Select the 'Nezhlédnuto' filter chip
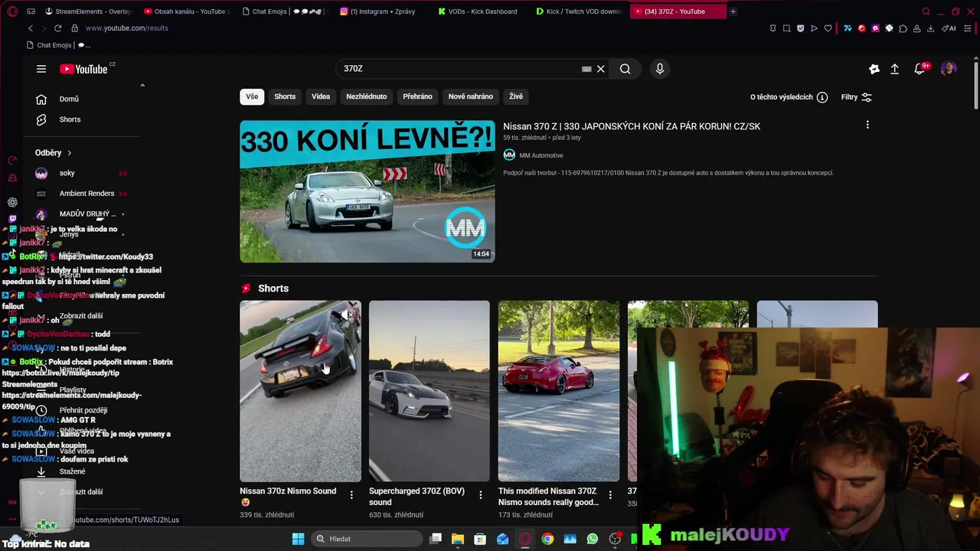Screen dimensions: 980x551 (366, 96)
